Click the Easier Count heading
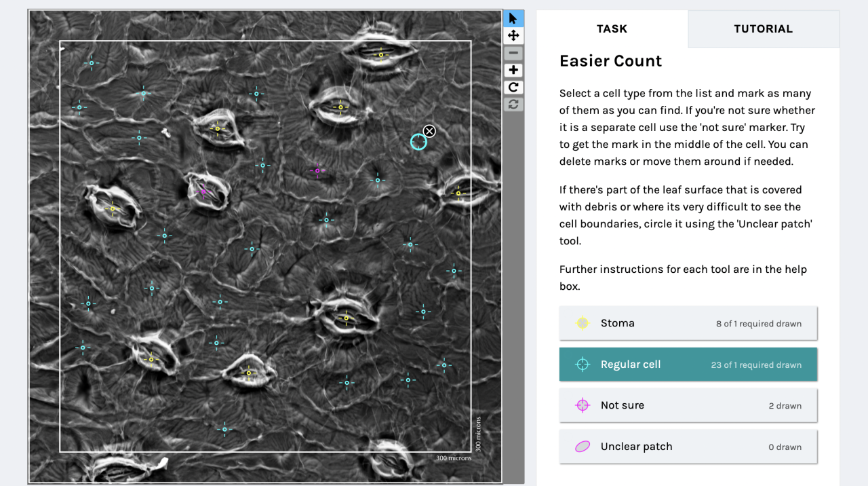 (x=610, y=61)
